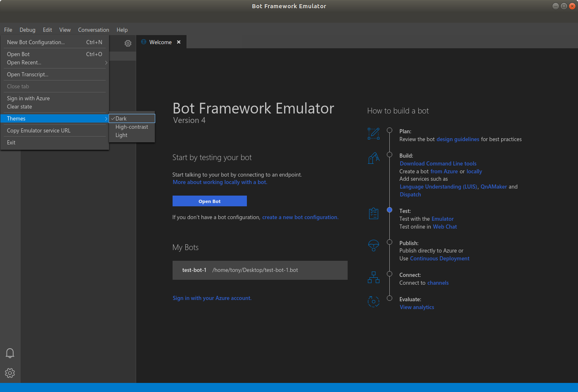Image resolution: width=578 pixels, height=392 pixels.
Task: Choose Clear state menu item
Action: (x=54, y=106)
